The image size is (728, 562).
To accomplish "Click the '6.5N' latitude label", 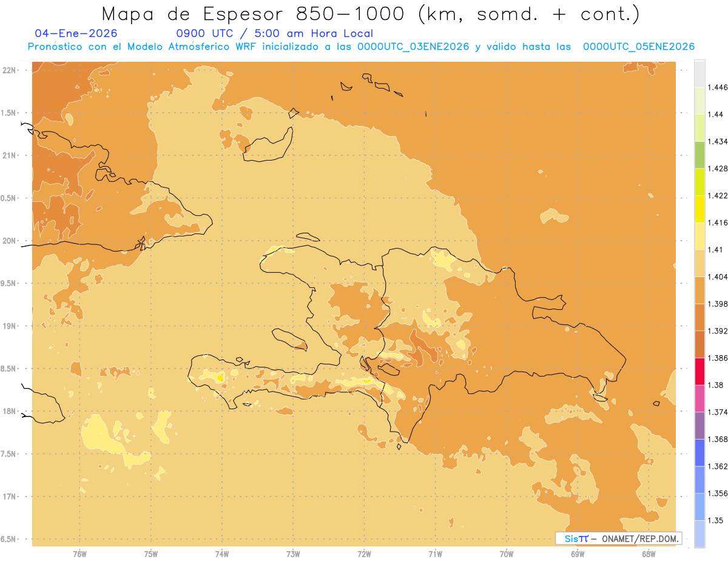I will tap(8, 540).
